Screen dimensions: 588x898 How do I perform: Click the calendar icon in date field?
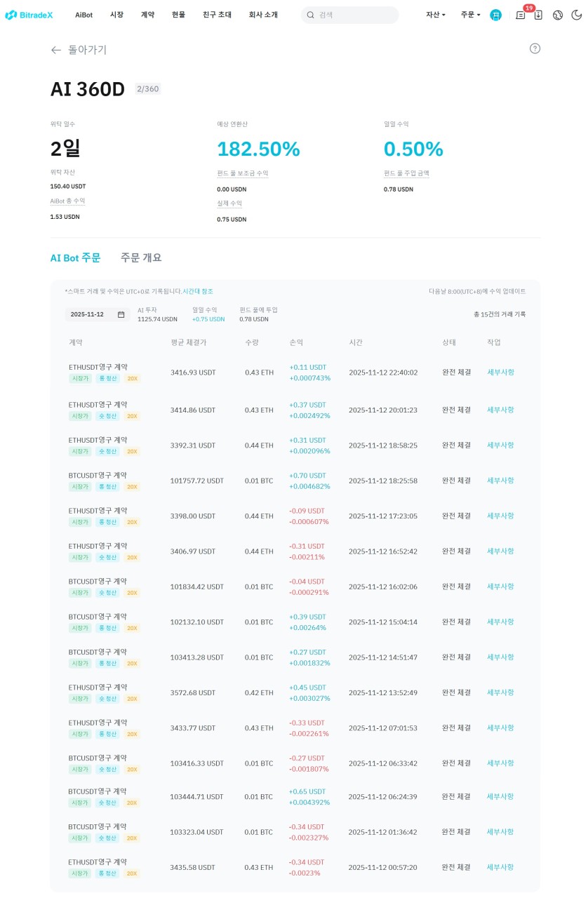(121, 314)
